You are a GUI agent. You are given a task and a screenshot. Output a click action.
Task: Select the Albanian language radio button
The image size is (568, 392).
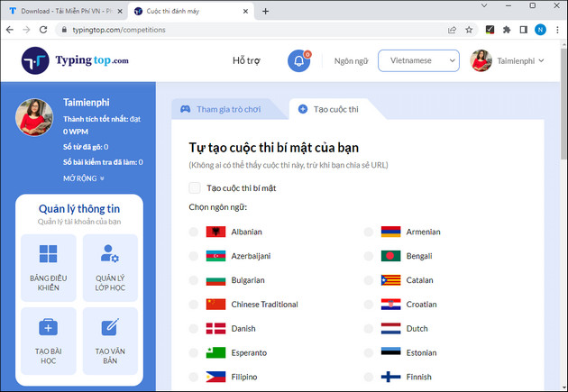194,232
